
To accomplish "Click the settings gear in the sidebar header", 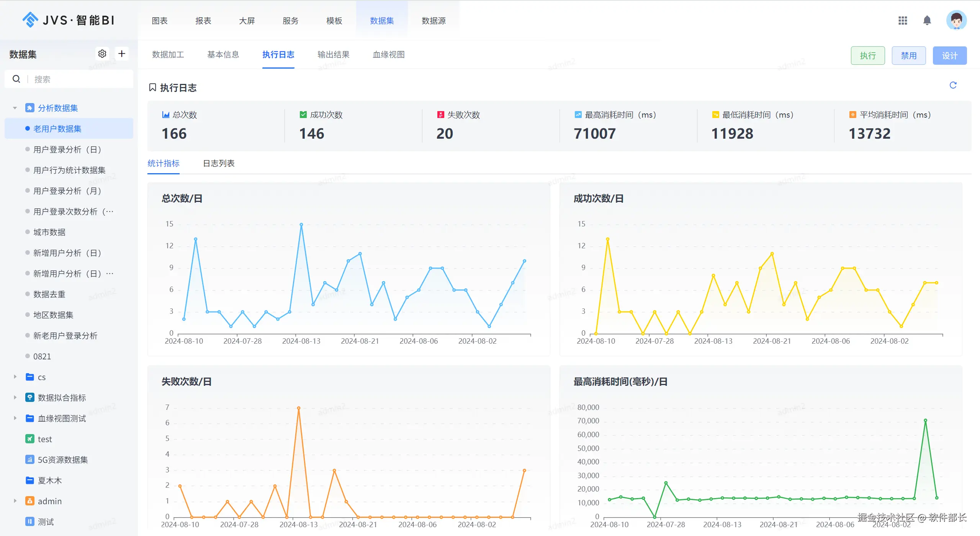I will (x=102, y=54).
